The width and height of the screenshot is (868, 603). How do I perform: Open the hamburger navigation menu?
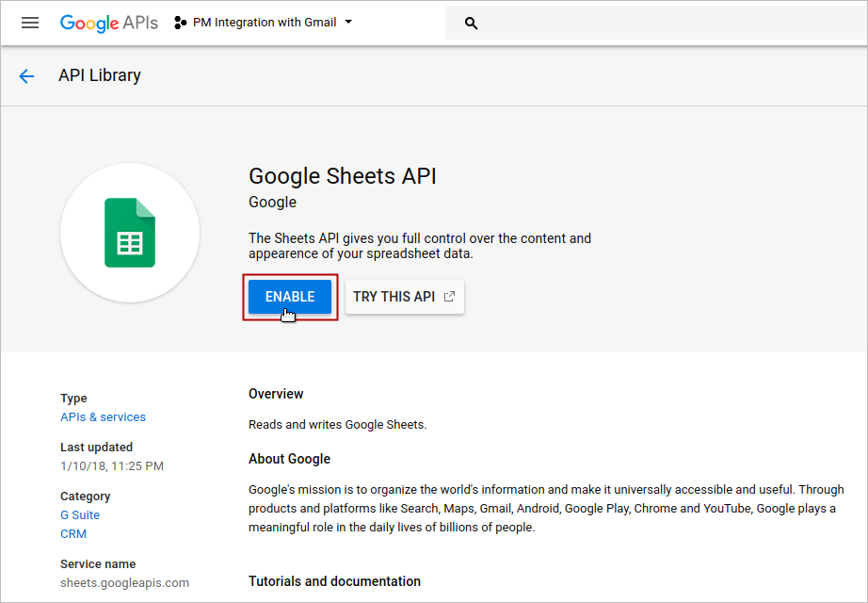pos(30,23)
